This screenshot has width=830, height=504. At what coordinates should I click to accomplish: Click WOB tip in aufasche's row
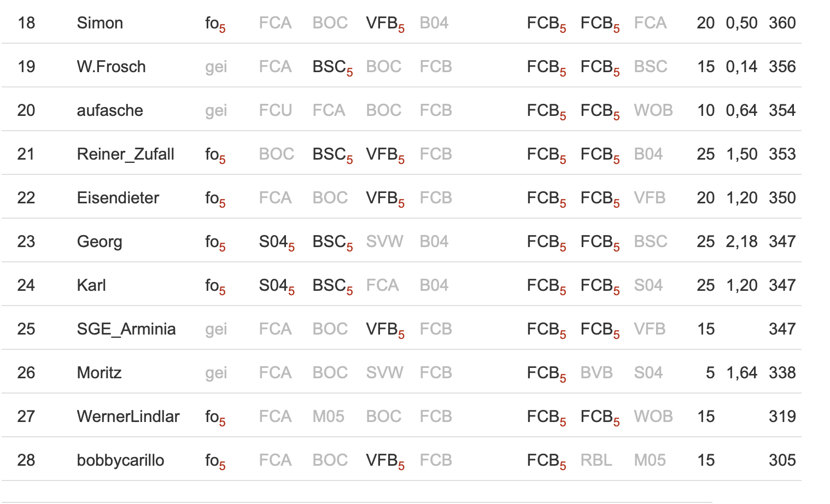pyautogui.click(x=653, y=110)
